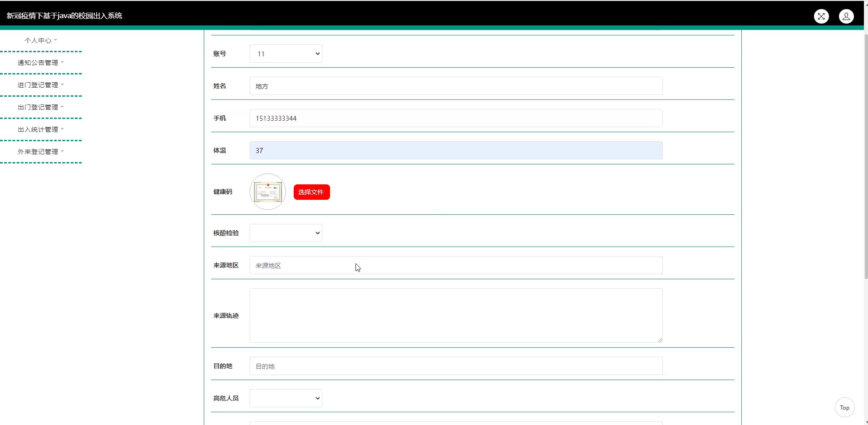Click the 选择文件 upload button
Viewport: 868px width, 425px height.
tap(312, 192)
